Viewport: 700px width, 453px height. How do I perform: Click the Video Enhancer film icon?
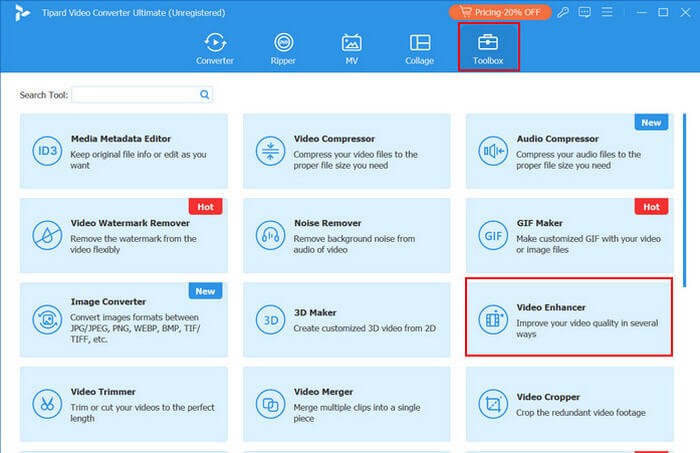click(493, 320)
